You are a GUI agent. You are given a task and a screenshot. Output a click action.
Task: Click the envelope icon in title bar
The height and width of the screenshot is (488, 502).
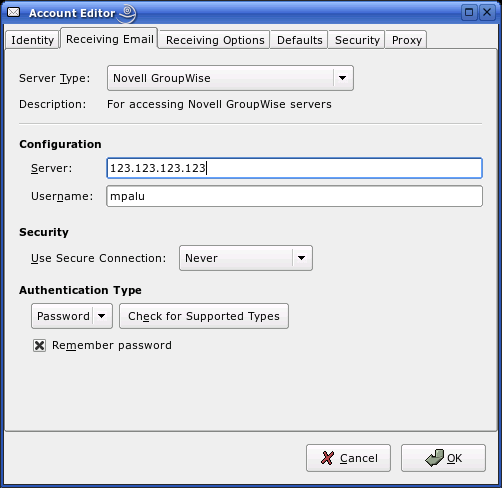[14, 13]
